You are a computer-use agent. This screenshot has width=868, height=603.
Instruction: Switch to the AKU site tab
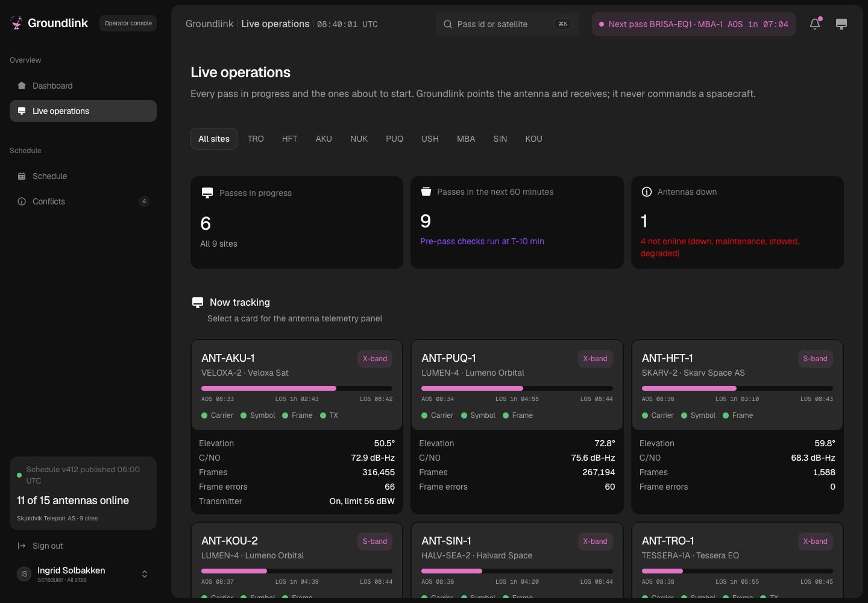pyautogui.click(x=324, y=139)
